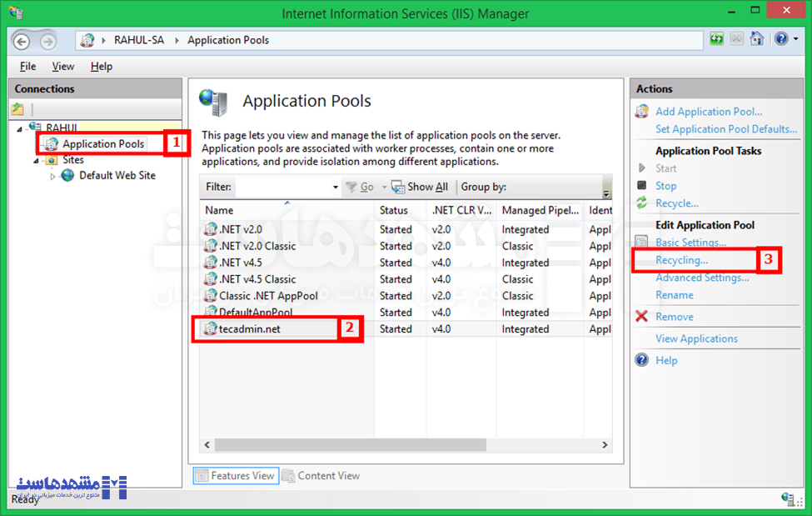The width and height of the screenshot is (812, 516).
Task: Select the Application Pools tree item
Action: [x=103, y=143]
